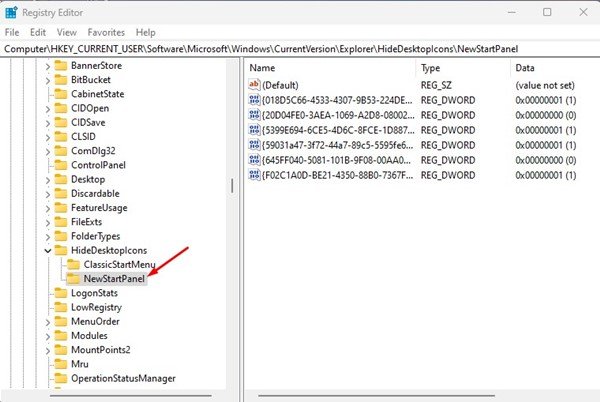Screen dimensions: 600x402
Task: Click DWORD icon for {F02C1A0D value
Action: (254, 175)
